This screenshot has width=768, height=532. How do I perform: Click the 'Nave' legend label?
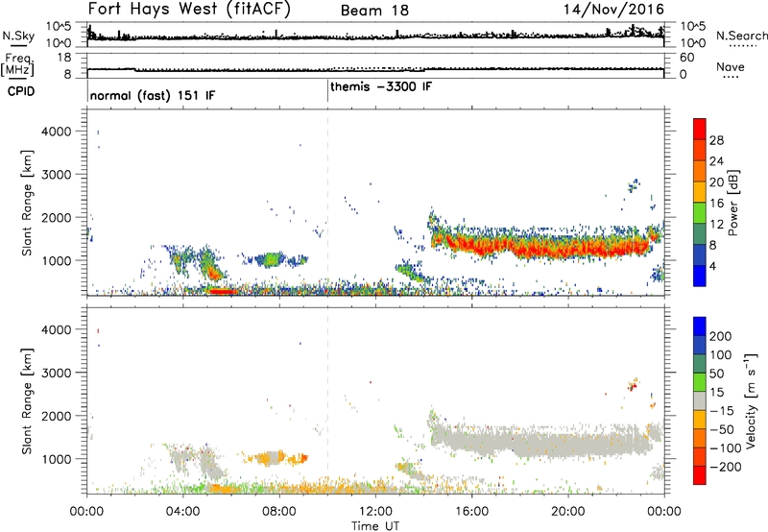tap(731, 66)
